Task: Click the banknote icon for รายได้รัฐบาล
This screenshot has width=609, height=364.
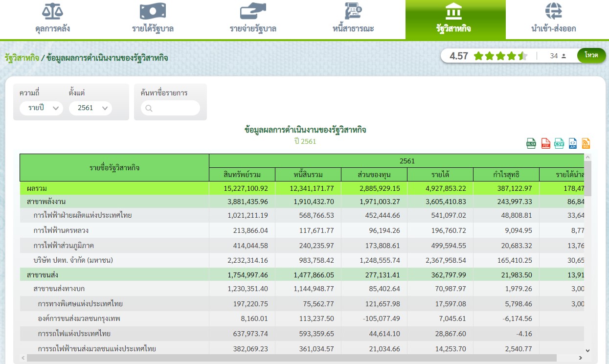Action: (153, 11)
